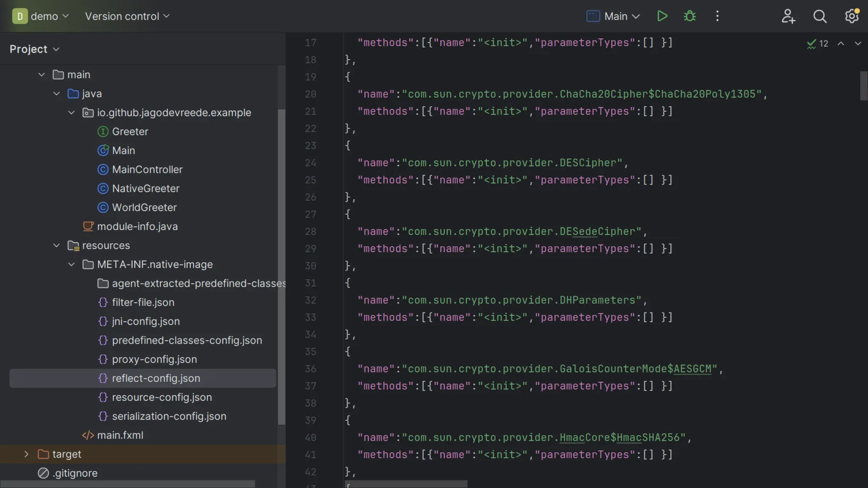Click the inspections checkmark widget showing 12
Screen dimensions: 868x488
pyautogui.click(x=818, y=44)
